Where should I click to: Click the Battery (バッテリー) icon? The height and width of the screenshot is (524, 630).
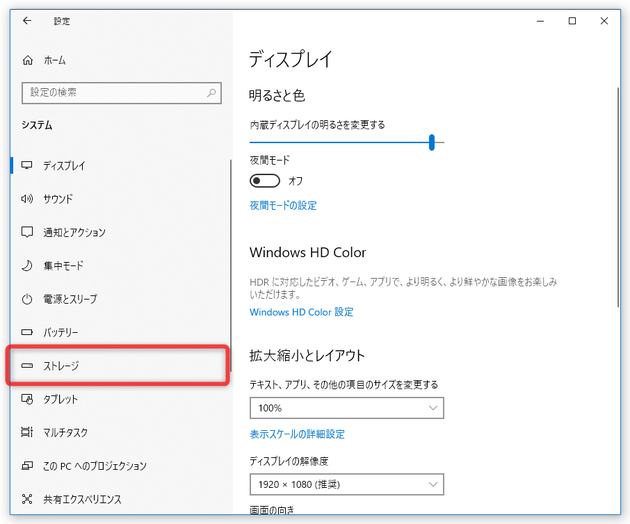coord(27,332)
